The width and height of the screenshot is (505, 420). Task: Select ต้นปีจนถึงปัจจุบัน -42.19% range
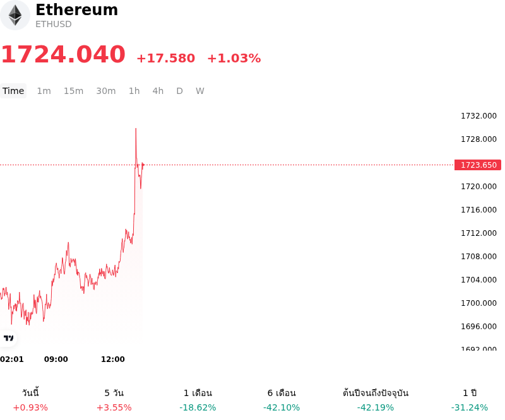[x=376, y=400]
